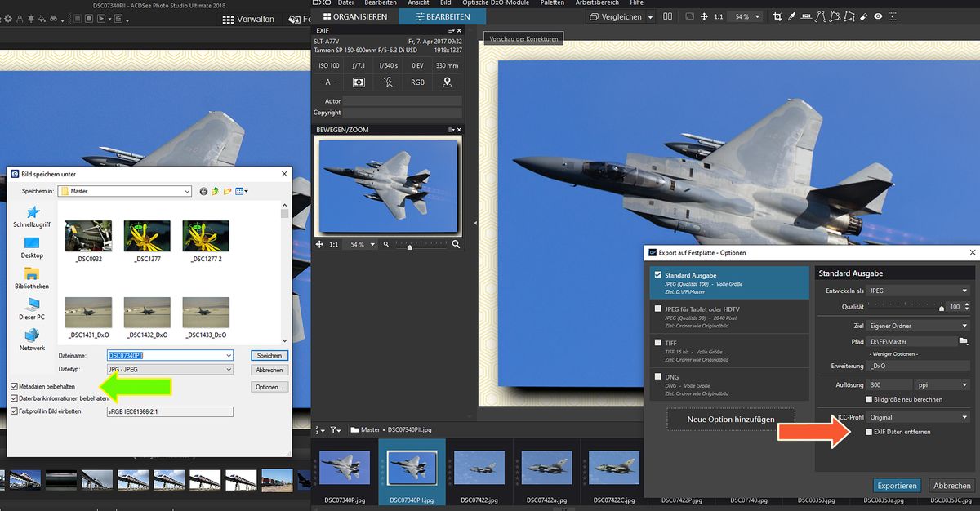The width and height of the screenshot is (980, 511).
Task: Click the Exportieren button
Action: pos(898,485)
